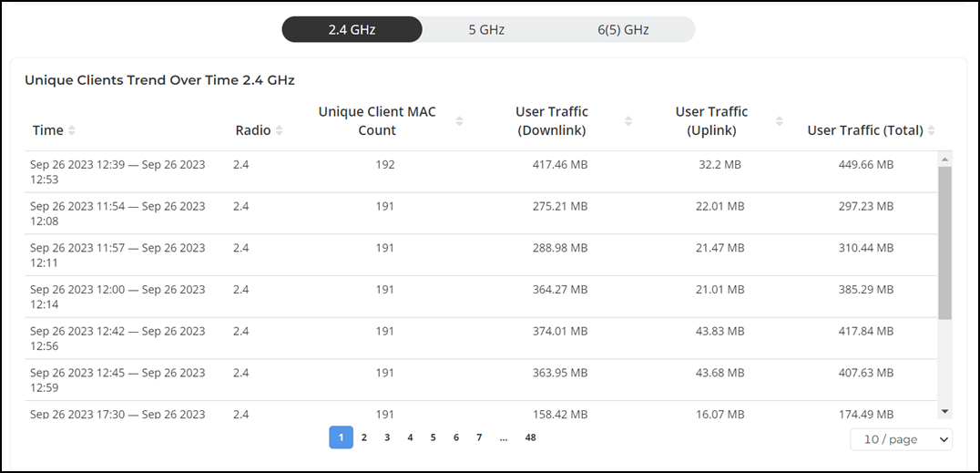Go to page 3
The width and height of the screenshot is (980, 473).
387,437
